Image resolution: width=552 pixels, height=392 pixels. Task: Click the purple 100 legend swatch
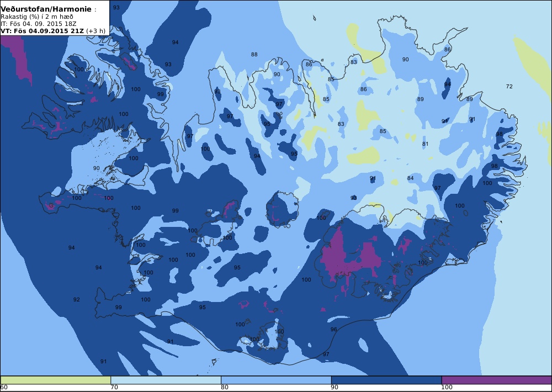pyautogui.click(x=496, y=380)
